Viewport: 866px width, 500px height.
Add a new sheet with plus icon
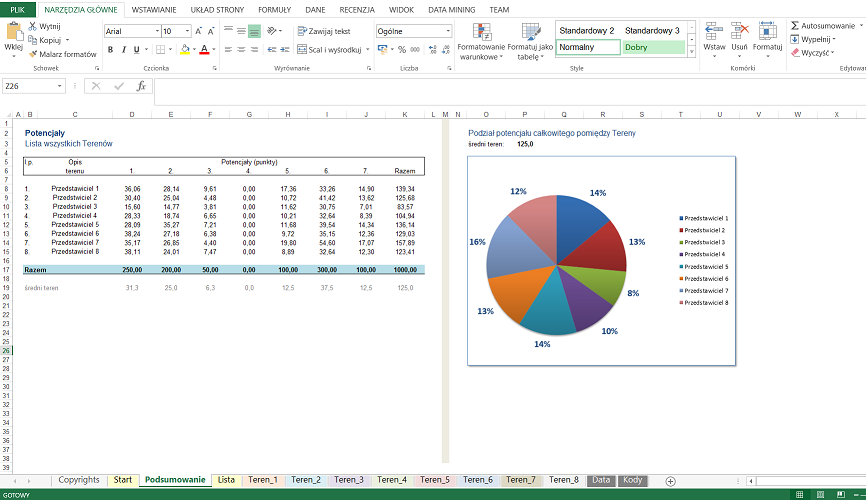coord(670,481)
